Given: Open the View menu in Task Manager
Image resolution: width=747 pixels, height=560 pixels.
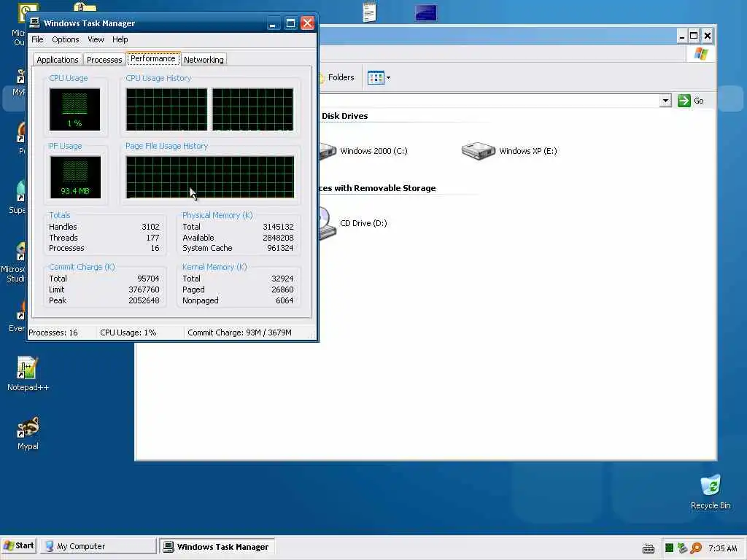Looking at the screenshot, I should pyautogui.click(x=96, y=39).
